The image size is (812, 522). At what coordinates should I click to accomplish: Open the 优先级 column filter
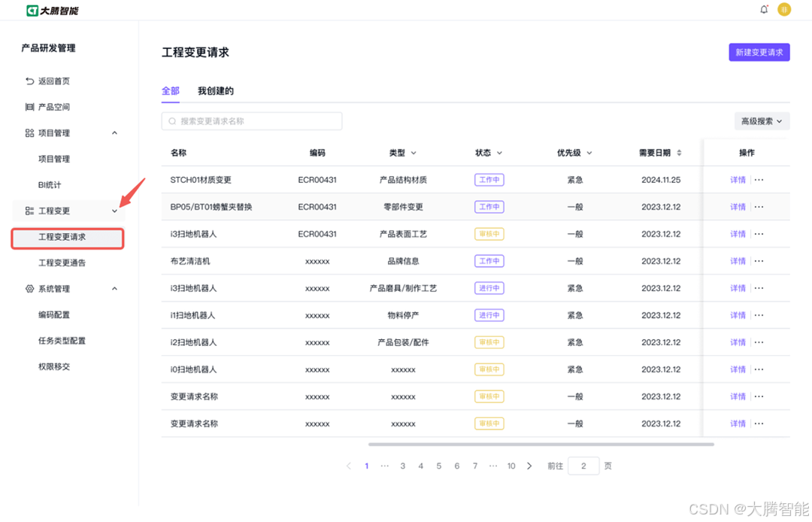589,153
